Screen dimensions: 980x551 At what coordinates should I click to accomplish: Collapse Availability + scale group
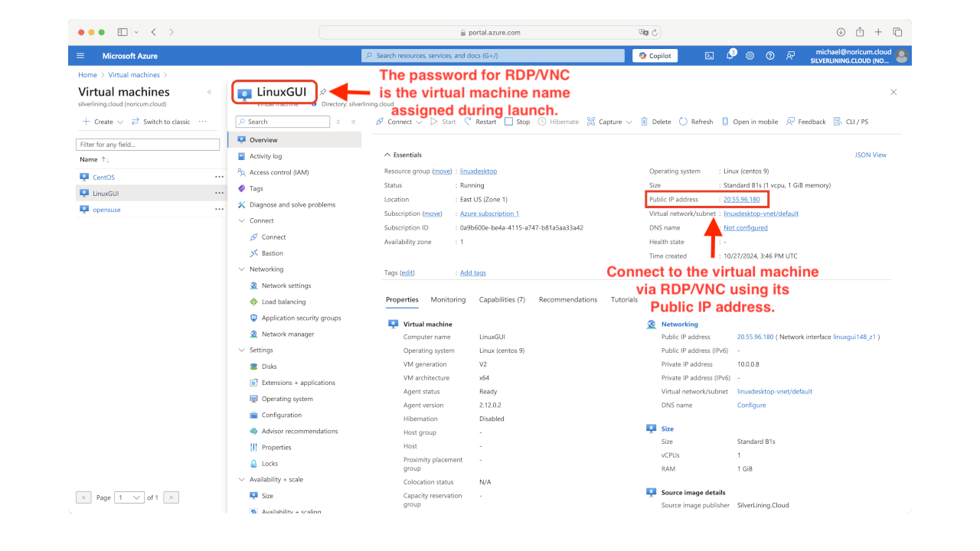point(242,480)
